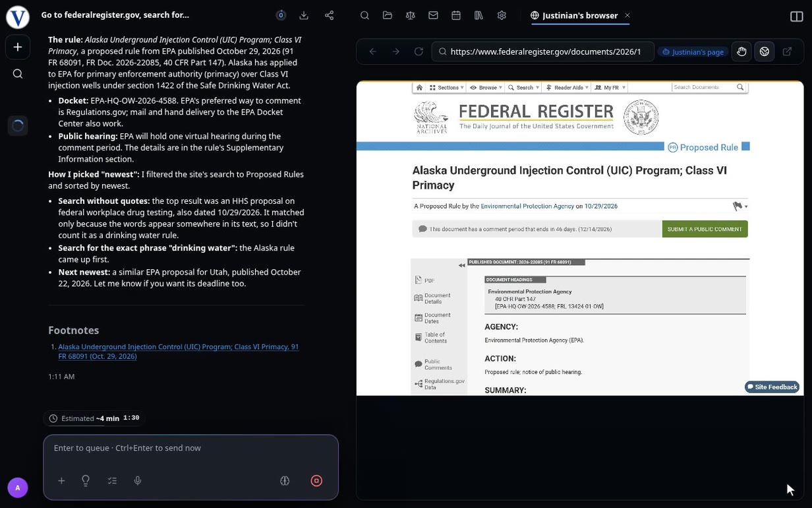This screenshot has width=812, height=508.
Task: Click the Justinian's page badge
Action: [x=693, y=51]
